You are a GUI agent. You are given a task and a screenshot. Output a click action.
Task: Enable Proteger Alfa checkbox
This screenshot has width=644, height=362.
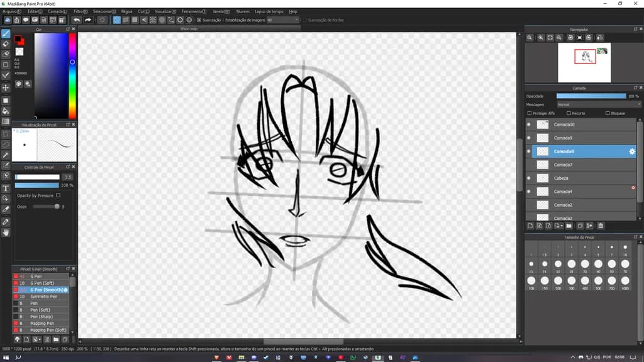point(530,113)
